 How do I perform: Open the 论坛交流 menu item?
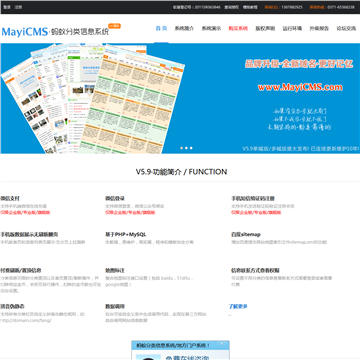(x=346, y=28)
